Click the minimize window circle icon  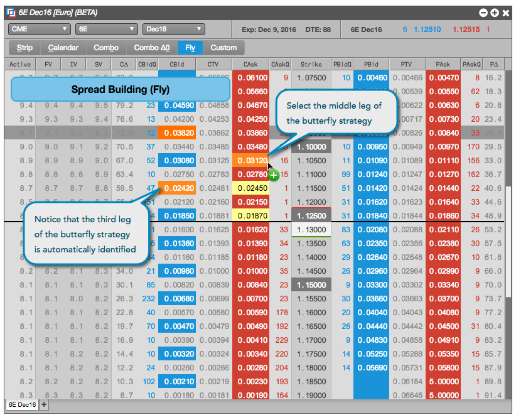click(483, 13)
